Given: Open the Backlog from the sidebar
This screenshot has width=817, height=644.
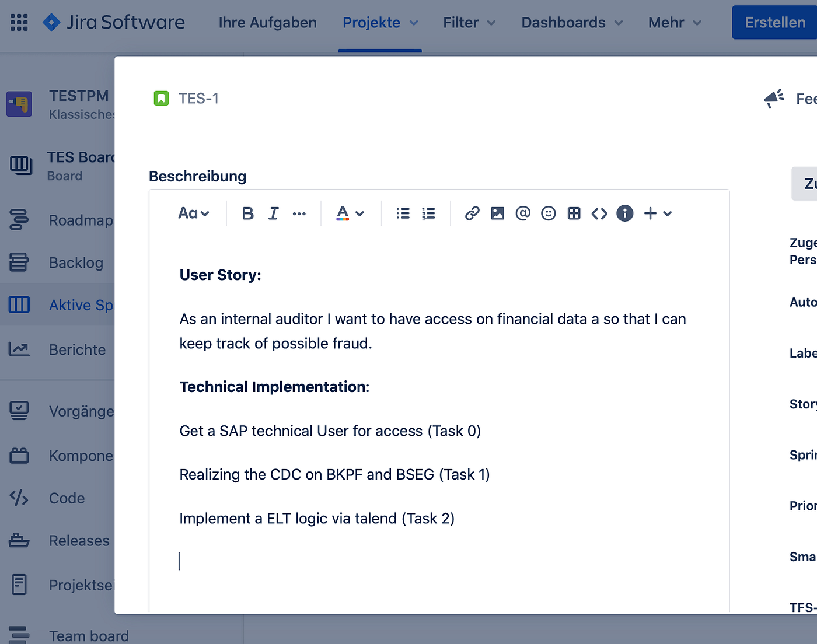Looking at the screenshot, I should pos(76,262).
